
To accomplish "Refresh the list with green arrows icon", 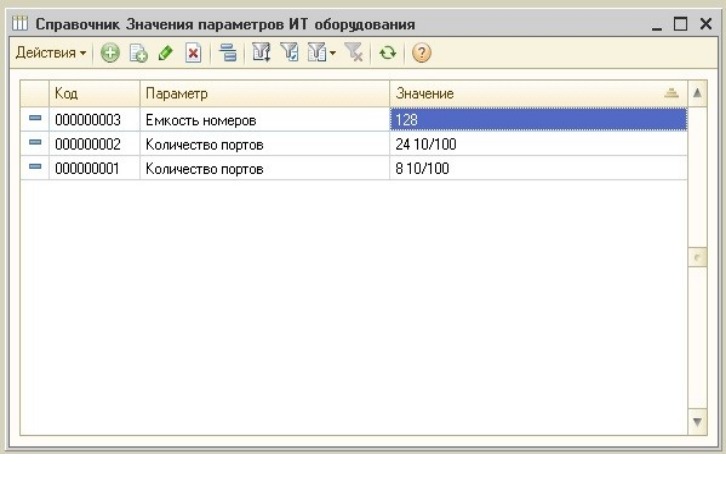I will coord(388,53).
